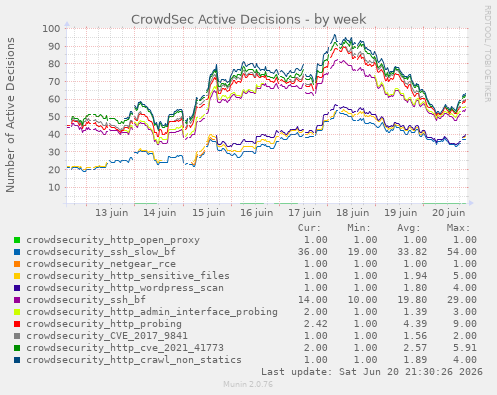Click http_probing maximum value 9.00
This screenshot has width=497, height=395.
click(x=465, y=324)
